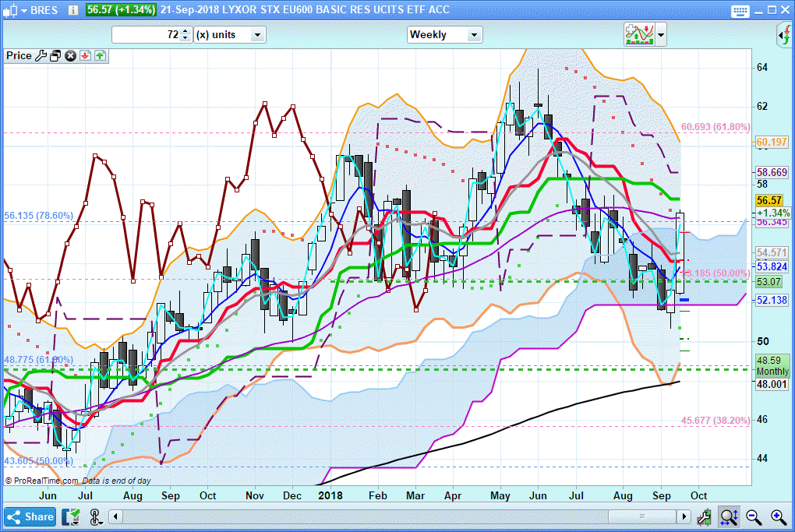Open the (x) units dropdown
Image resolution: width=795 pixels, height=532 pixels.
[230, 34]
